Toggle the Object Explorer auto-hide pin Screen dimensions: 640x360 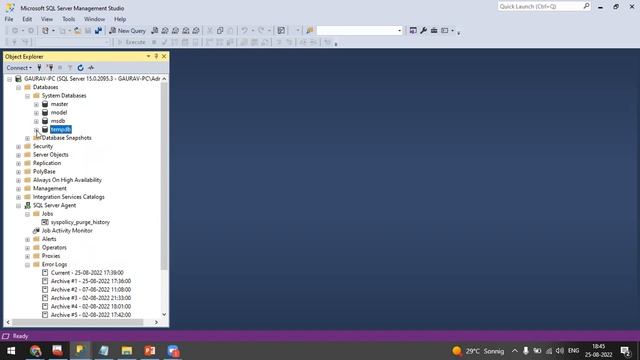tap(156, 56)
